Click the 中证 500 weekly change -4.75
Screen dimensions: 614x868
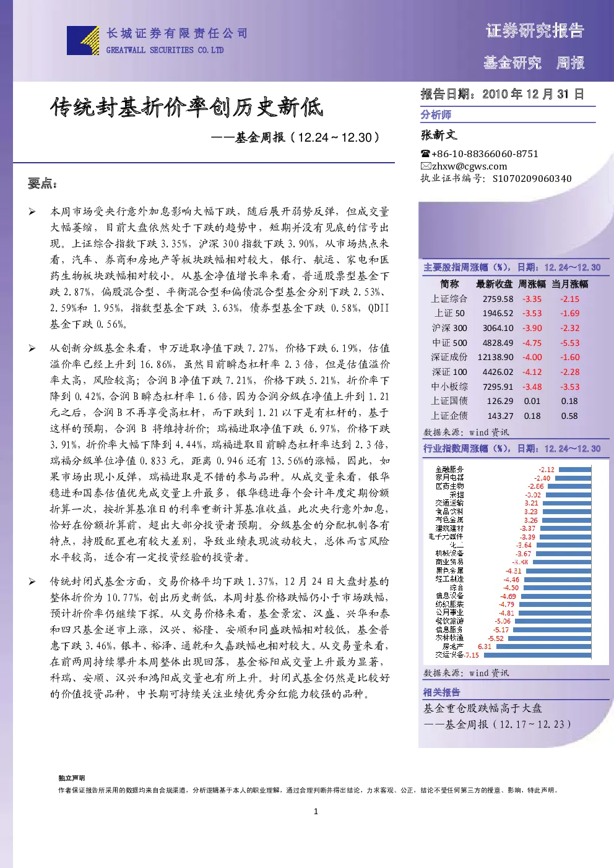pos(532,343)
